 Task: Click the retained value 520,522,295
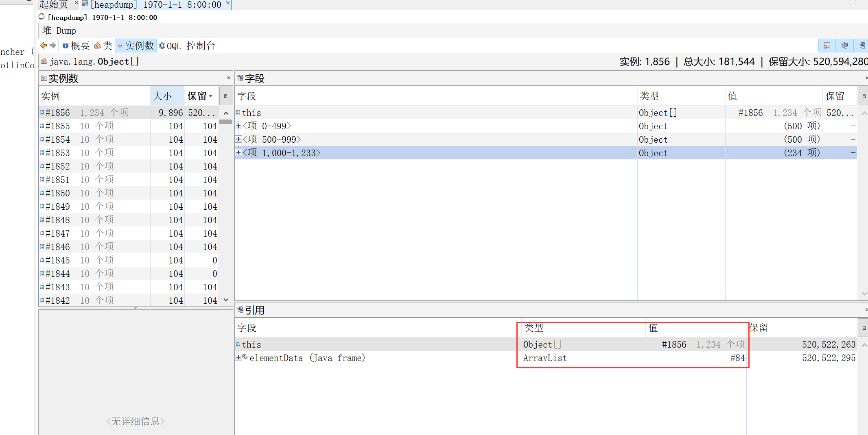829,358
